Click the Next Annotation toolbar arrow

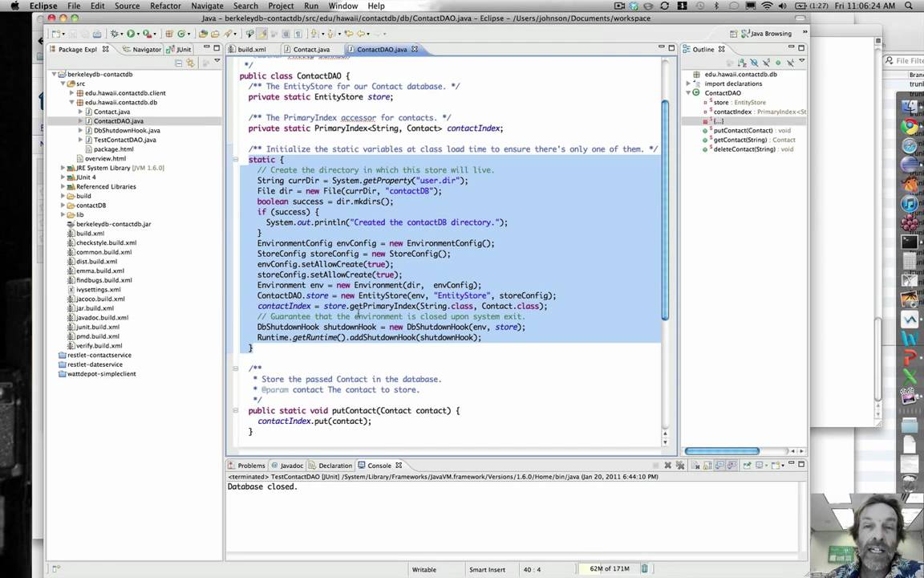click(x=314, y=35)
